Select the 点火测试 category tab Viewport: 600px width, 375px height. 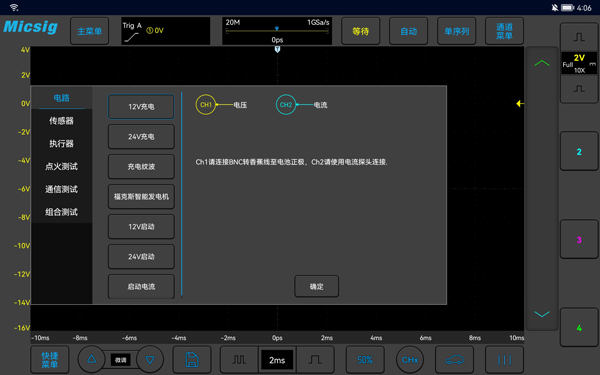pos(61,166)
